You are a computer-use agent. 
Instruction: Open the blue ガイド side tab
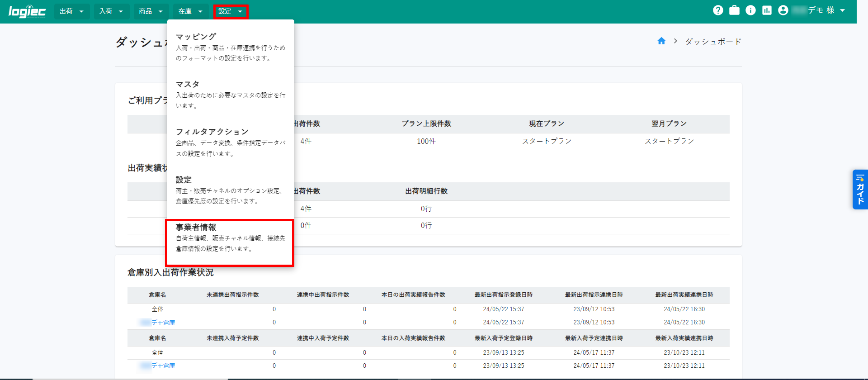[860, 190]
